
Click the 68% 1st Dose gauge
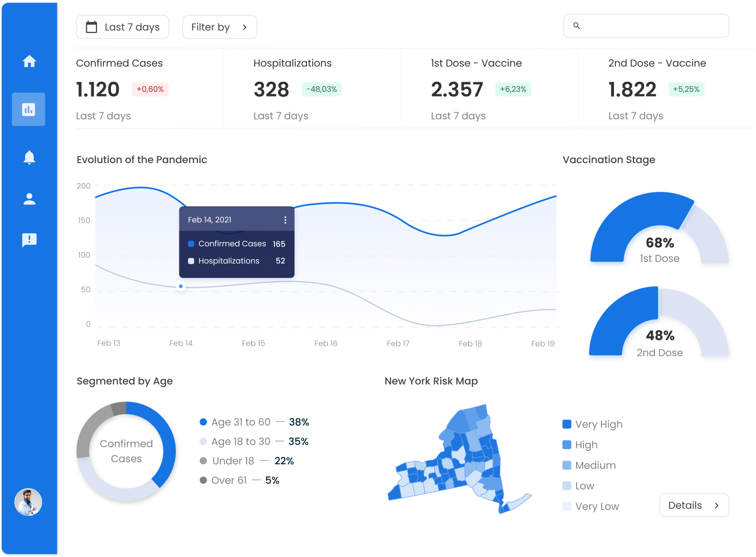[659, 228]
